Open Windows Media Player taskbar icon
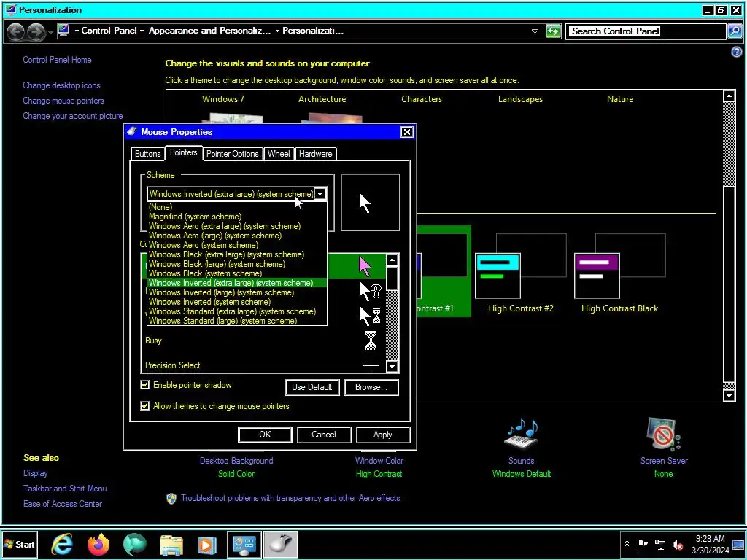 coord(206,545)
